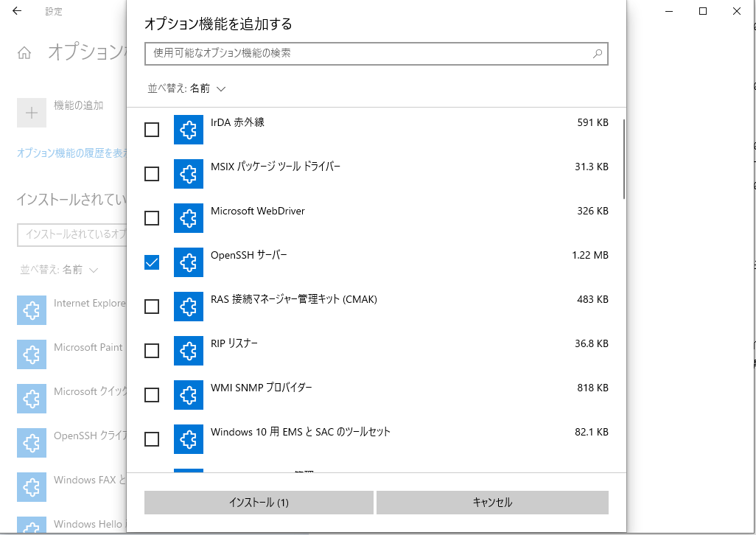The height and width of the screenshot is (535, 756).
Task: Check the WMI SNMP プロバイダー checkbox
Action: pos(152,395)
